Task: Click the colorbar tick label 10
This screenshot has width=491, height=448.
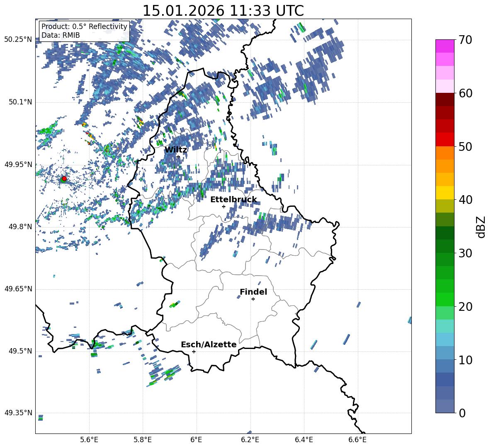Action: (465, 360)
